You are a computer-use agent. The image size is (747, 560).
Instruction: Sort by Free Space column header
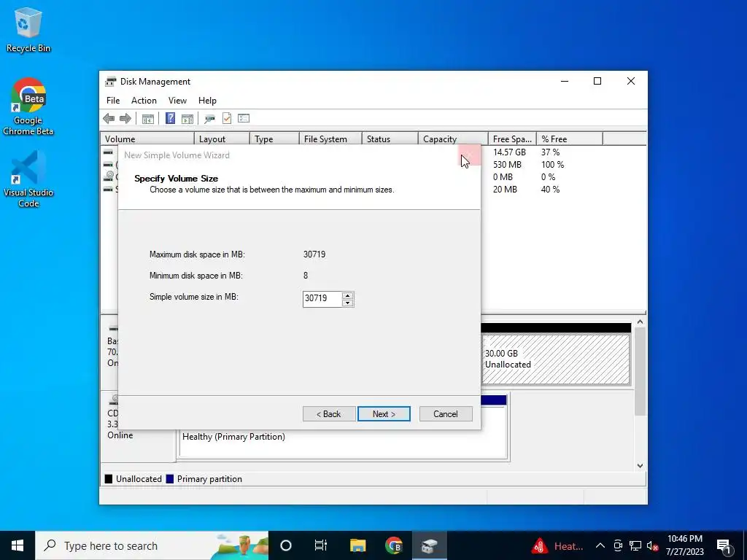512,139
